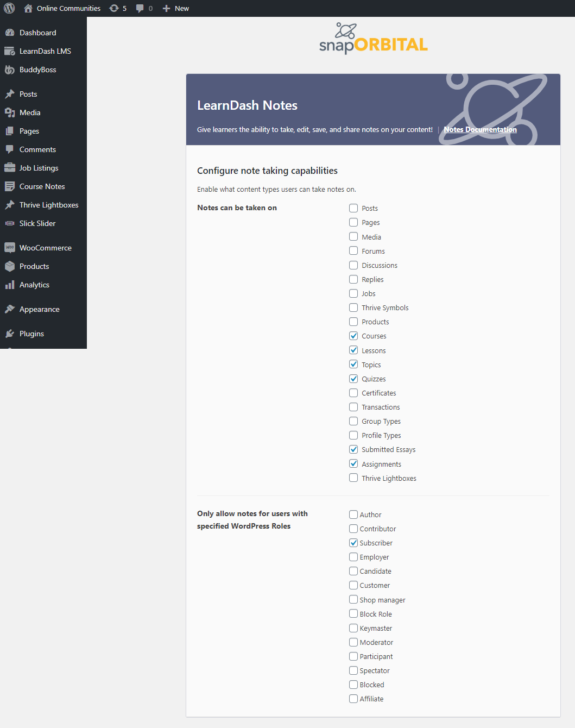Click the WooCommerce sidebar icon
Image resolution: width=575 pixels, height=728 pixels.
(x=10, y=248)
